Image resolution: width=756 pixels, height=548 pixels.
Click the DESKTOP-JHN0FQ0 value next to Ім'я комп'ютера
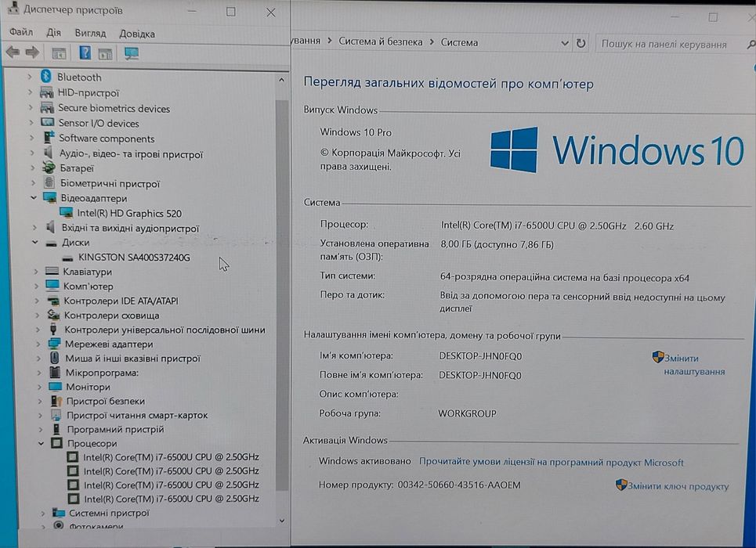tap(480, 355)
